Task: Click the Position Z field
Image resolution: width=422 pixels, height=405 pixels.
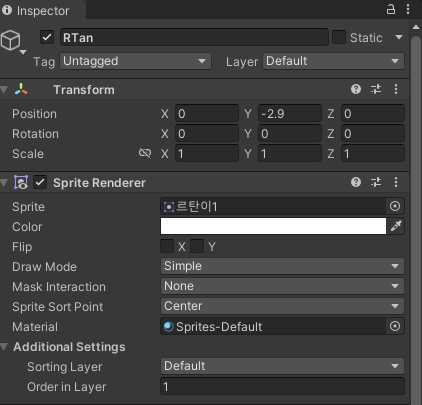Action: [x=373, y=113]
